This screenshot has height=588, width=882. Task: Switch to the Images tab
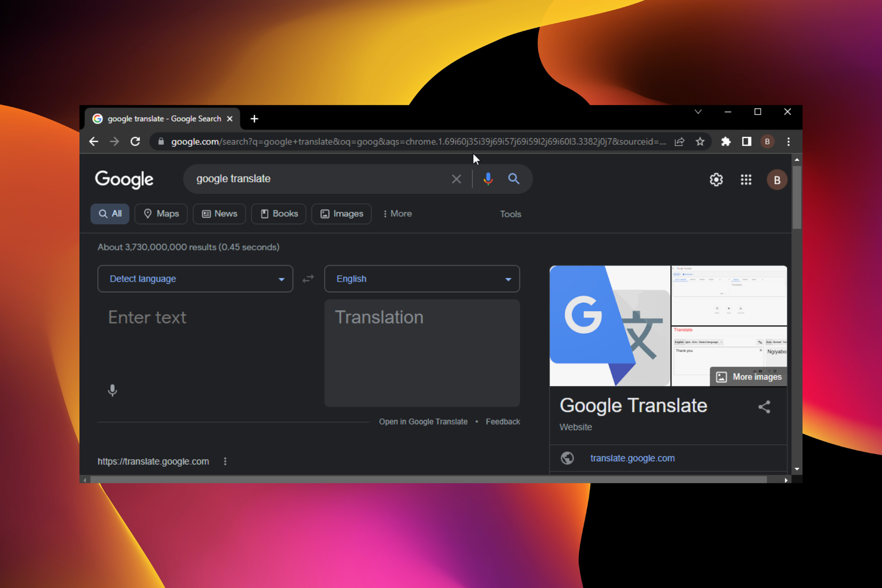[342, 214]
